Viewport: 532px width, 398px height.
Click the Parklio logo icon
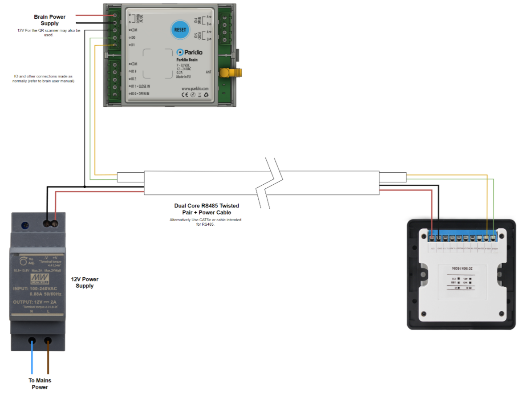180,52
